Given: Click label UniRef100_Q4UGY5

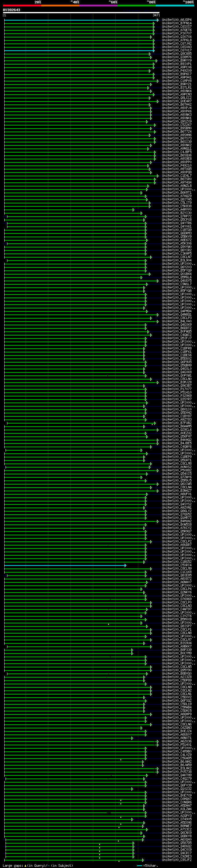Looking at the screenshot, I should point(176,281).
